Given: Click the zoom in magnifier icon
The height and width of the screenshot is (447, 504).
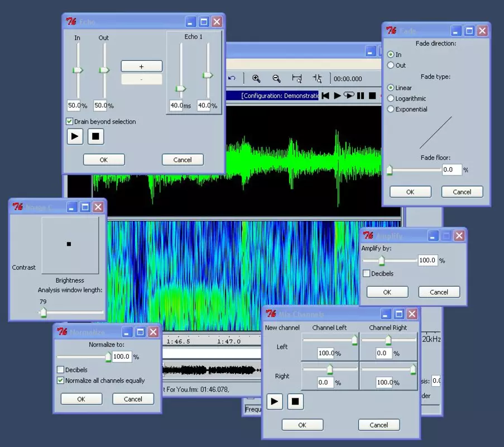Looking at the screenshot, I should [256, 78].
